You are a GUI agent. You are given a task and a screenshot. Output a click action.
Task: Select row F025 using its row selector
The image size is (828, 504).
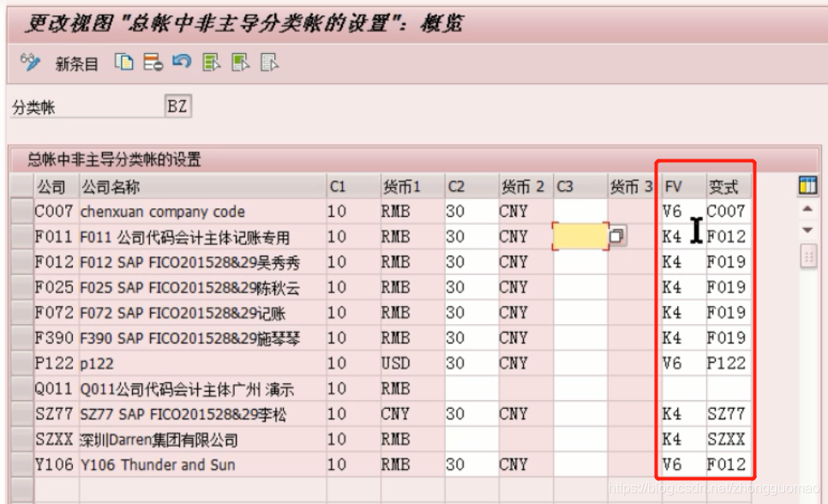(x=22, y=287)
